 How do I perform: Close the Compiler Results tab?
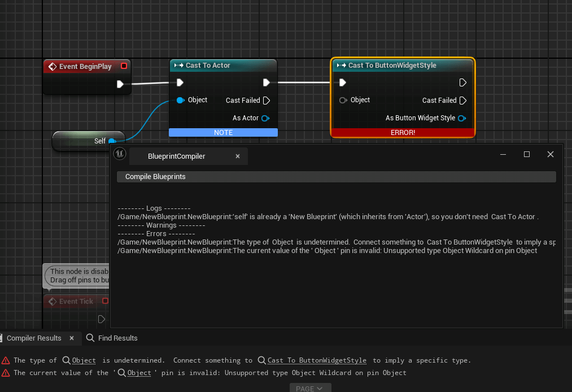[72, 338]
